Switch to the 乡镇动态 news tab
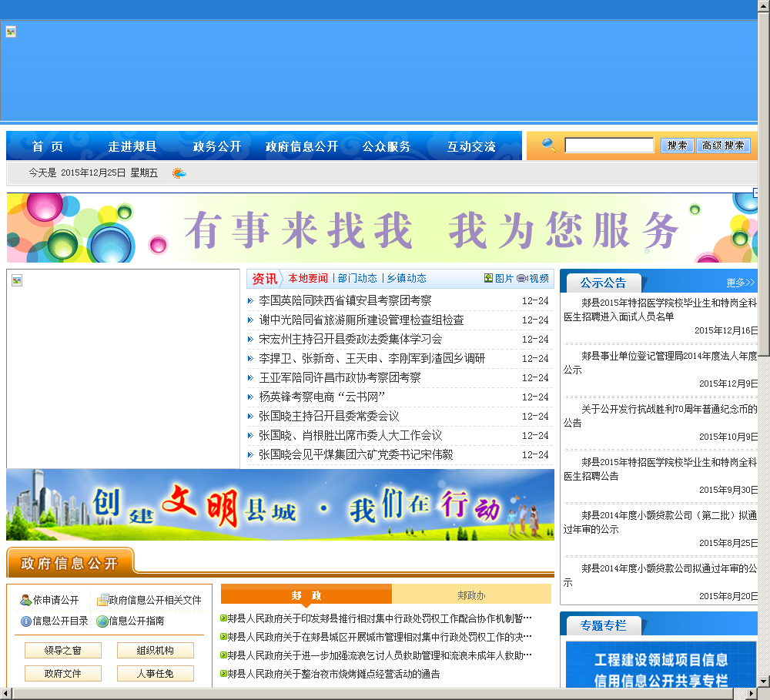The height and width of the screenshot is (700, 770). click(x=407, y=278)
